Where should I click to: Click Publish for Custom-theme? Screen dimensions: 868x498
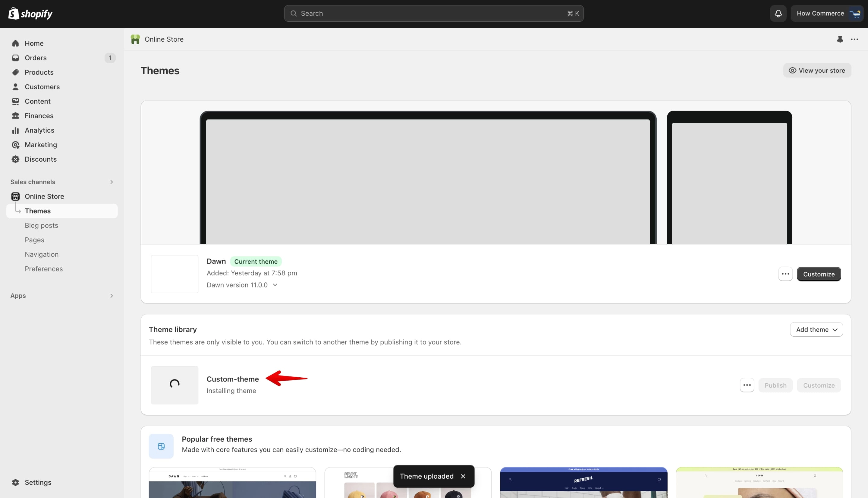pos(775,385)
